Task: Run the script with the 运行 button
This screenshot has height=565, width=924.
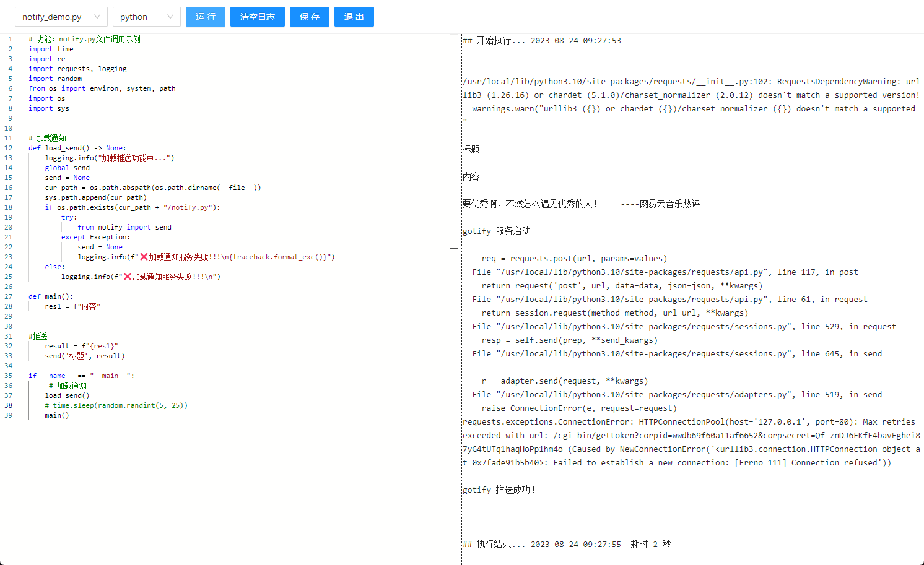Action: tap(205, 17)
